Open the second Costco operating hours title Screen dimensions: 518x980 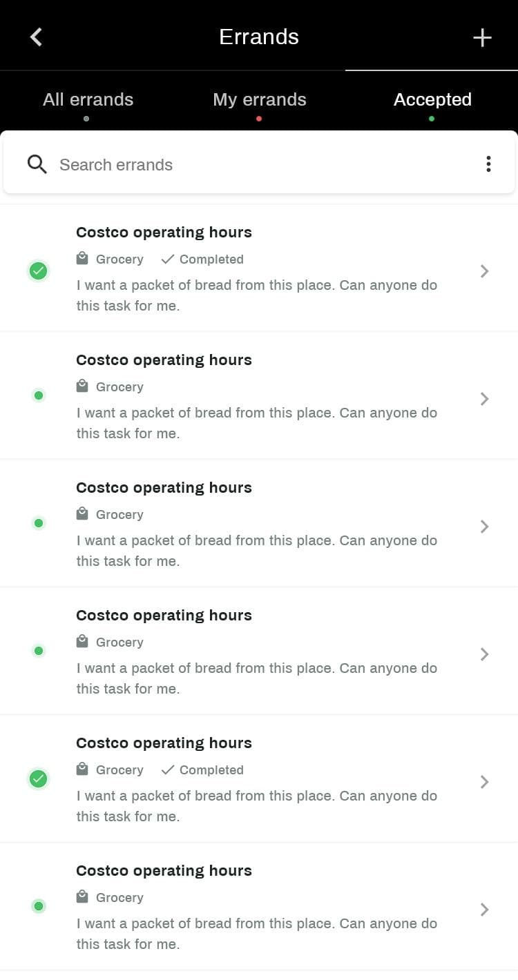point(164,360)
